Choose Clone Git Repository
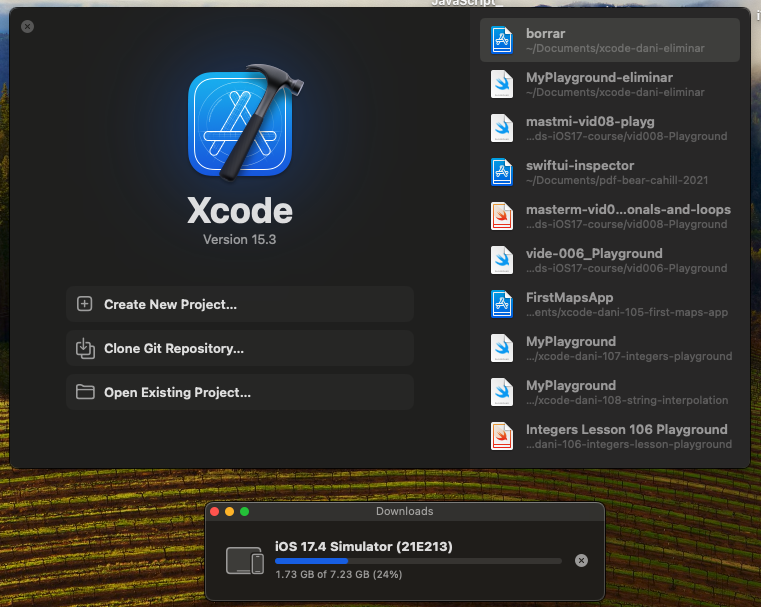 (x=240, y=348)
